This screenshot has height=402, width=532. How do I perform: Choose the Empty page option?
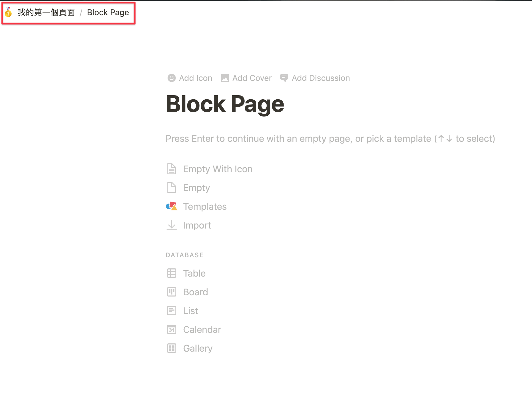196,188
